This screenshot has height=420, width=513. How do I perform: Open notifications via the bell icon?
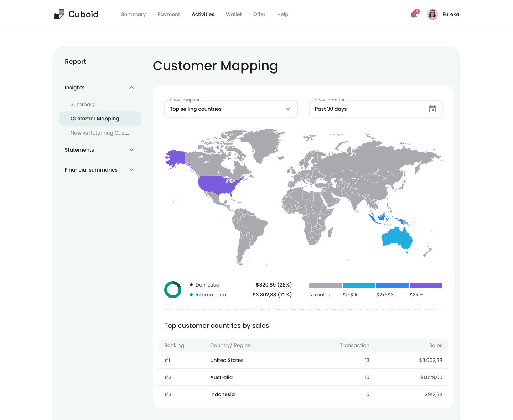pos(413,15)
